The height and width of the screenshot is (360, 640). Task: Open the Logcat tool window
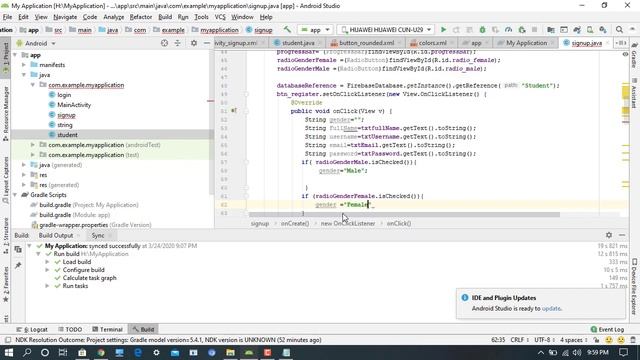click(32, 329)
